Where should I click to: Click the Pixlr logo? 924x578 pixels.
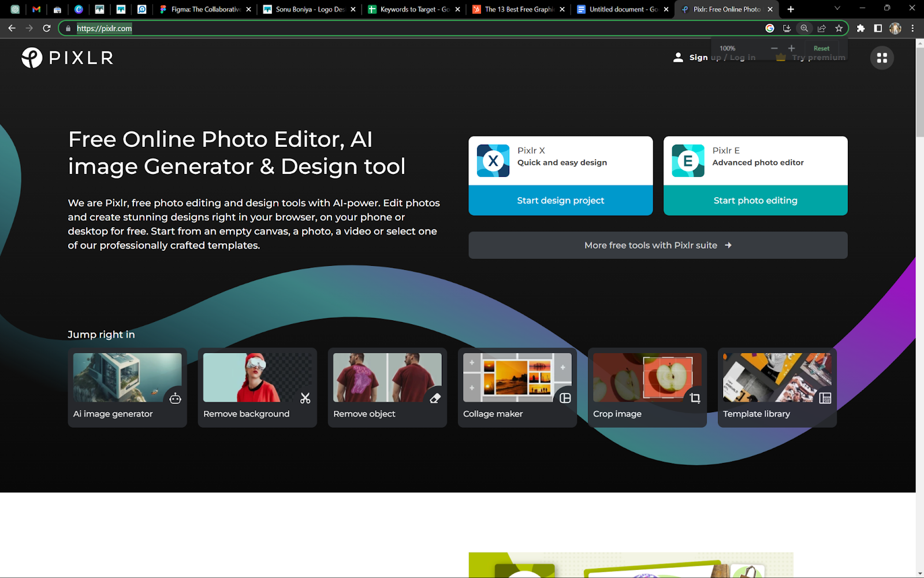(x=67, y=58)
